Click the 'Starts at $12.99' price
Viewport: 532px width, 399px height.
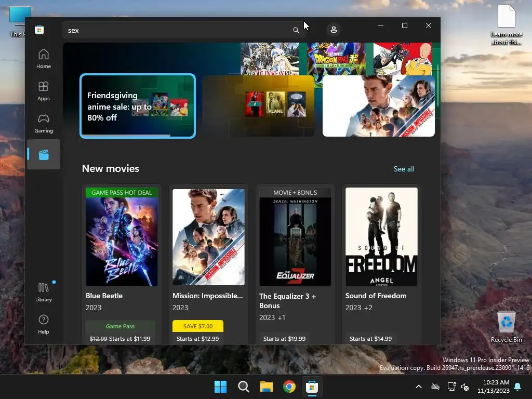pyautogui.click(x=197, y=339)
